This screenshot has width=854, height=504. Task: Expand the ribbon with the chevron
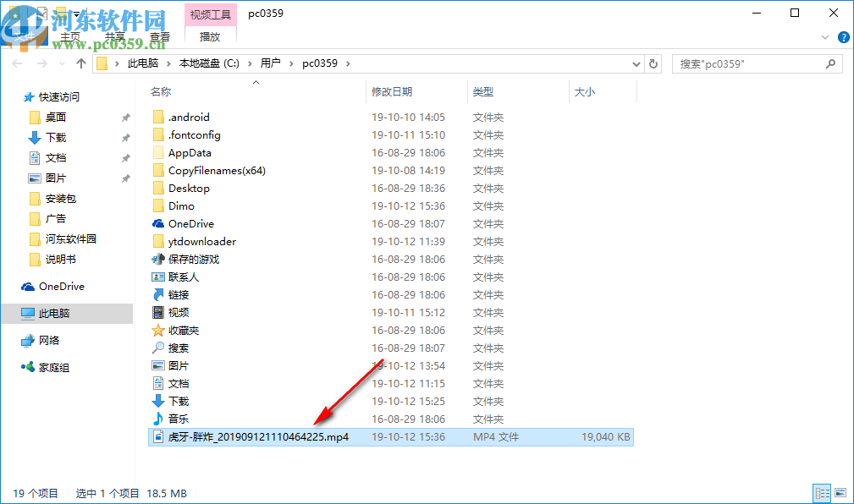click(x=824, y=37)
